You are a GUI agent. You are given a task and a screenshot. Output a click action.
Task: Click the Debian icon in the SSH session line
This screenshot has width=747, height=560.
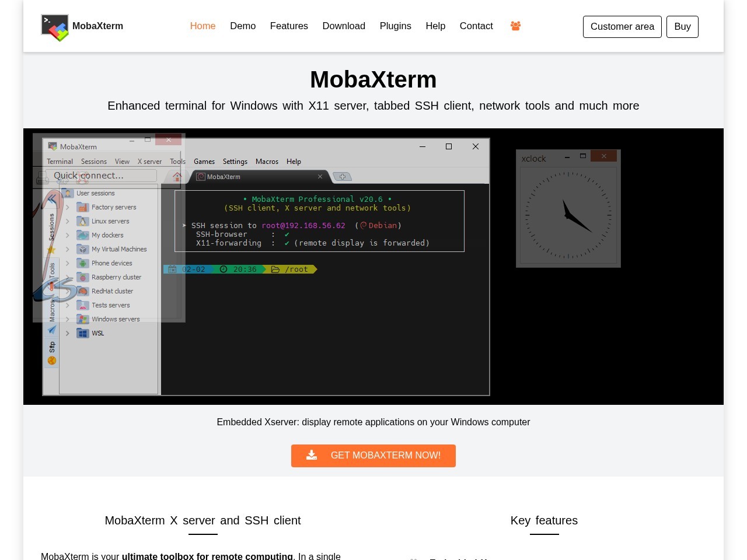(363, 225)
